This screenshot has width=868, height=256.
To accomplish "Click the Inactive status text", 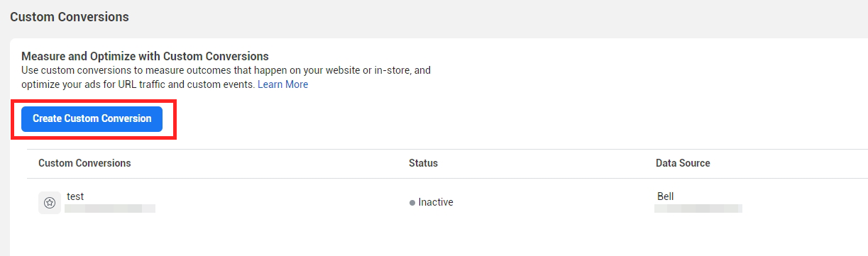I will pos(436,202).
